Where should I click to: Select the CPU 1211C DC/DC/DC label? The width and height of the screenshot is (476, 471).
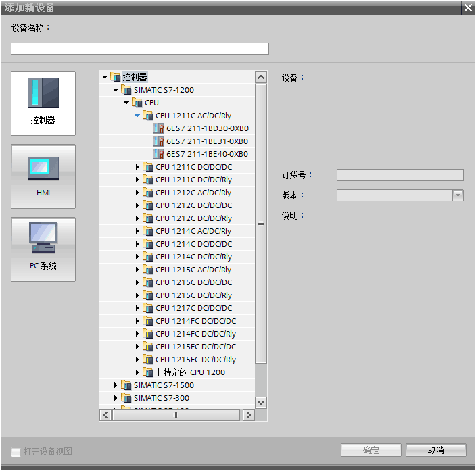[193, 167]
